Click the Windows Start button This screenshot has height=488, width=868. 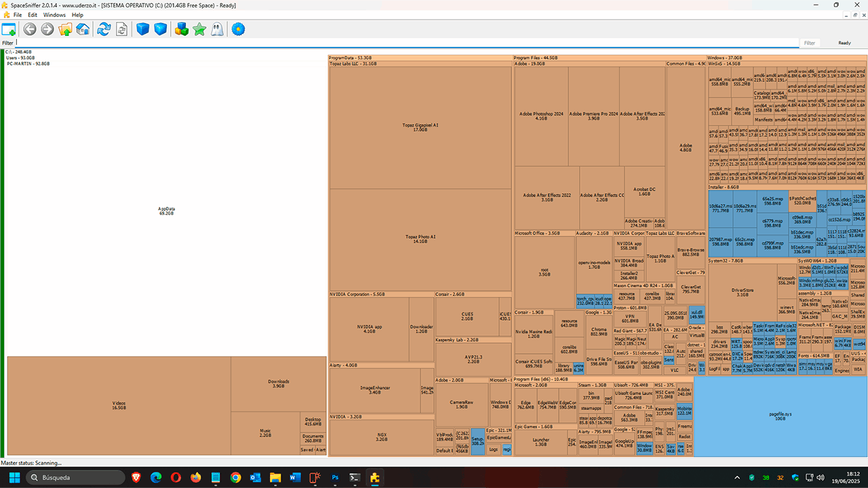[x=13, y=477]
